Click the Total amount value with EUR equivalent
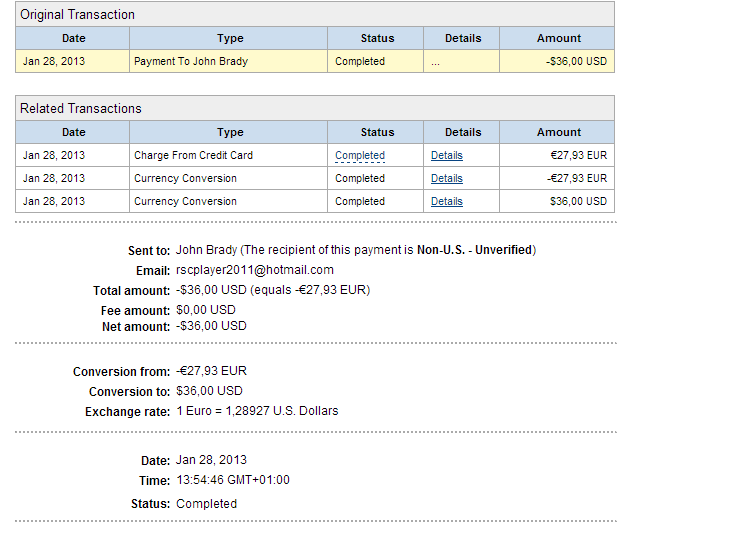This screenshot has width=732, height=534. pos(272,291)
